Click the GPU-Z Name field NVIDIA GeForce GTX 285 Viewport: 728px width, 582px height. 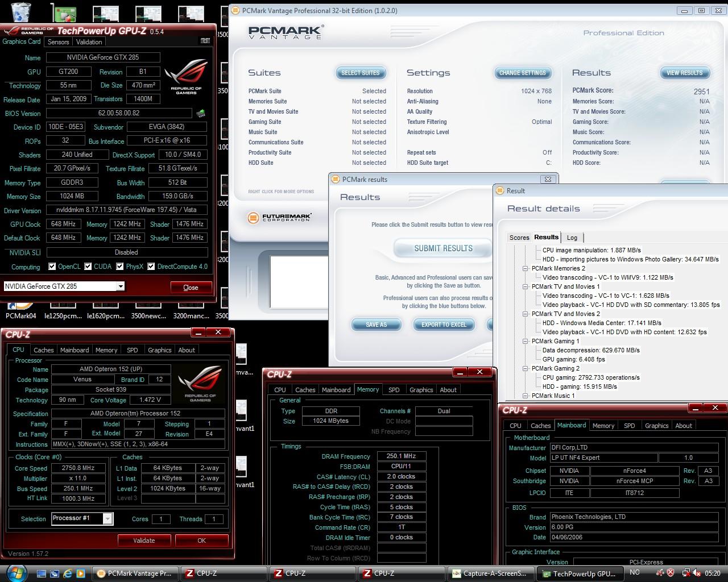103,57
